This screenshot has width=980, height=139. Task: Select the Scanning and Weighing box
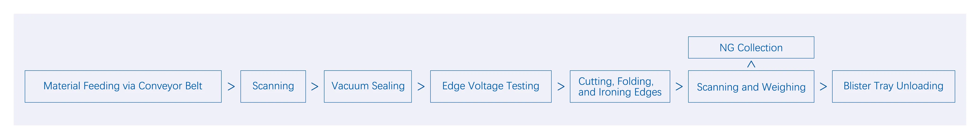pyautogui.click(x=751, y=86)
